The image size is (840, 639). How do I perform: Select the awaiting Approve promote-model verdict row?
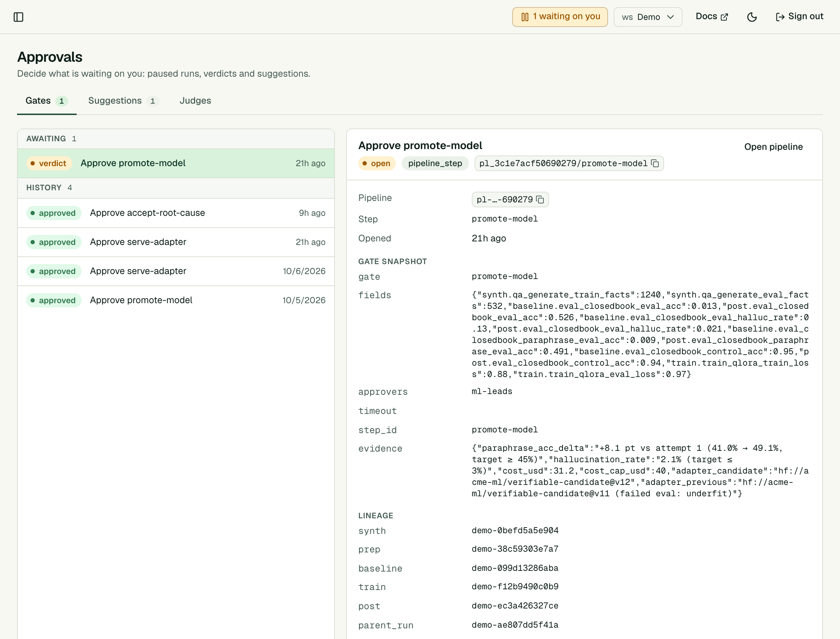(x=176, y=163)
